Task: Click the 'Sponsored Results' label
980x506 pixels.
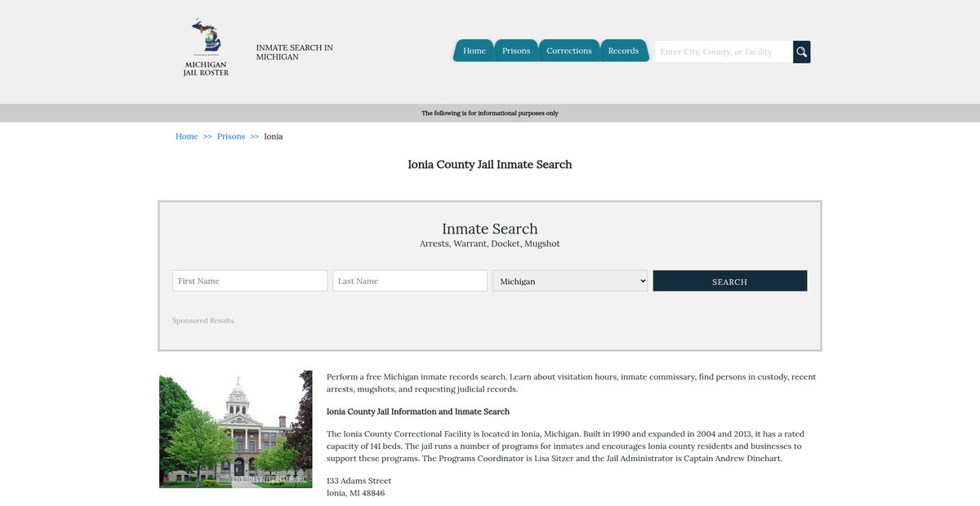Action: pyautogui.click(x=203, y=321)
